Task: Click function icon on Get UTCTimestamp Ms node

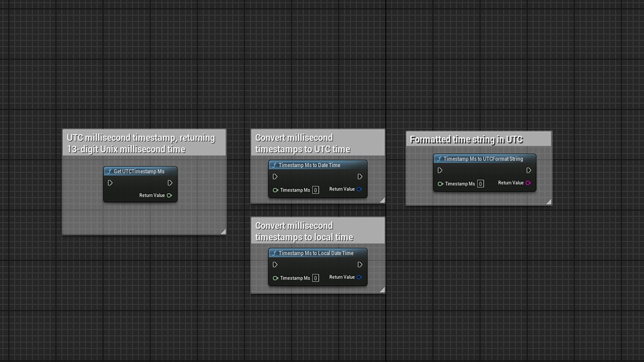Action: coord(109,171)
